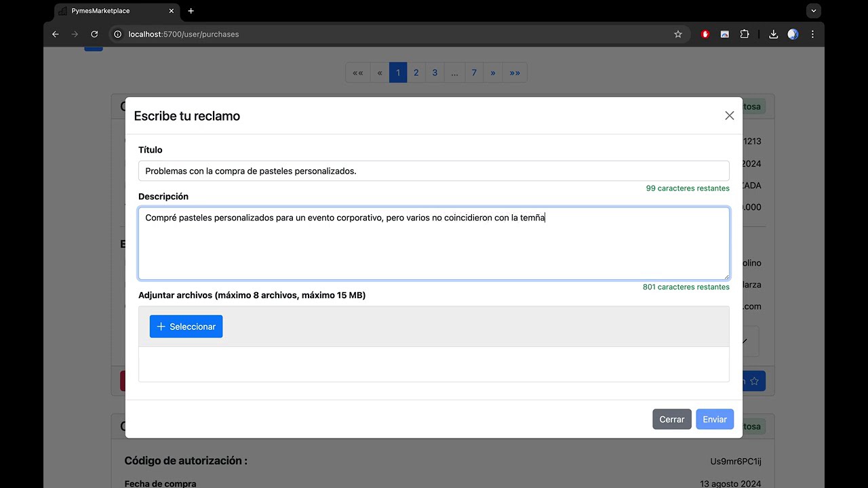Close the reclamo modal with X icon
Screen dimensions: 868x488
[729, 116]
